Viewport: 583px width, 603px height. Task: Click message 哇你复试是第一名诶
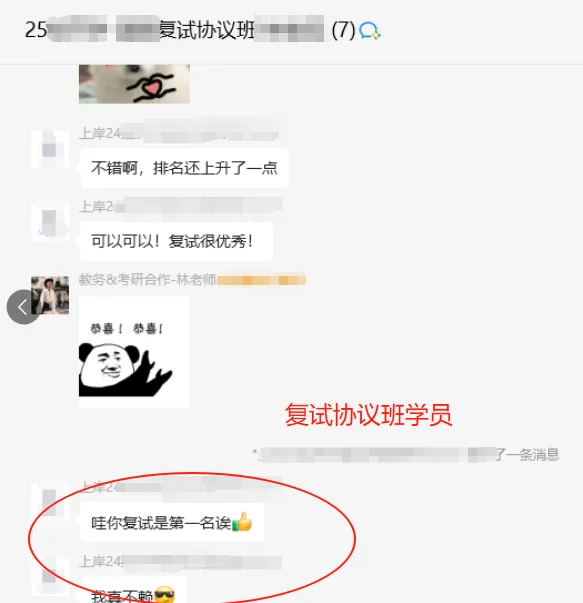coord(172,523)
